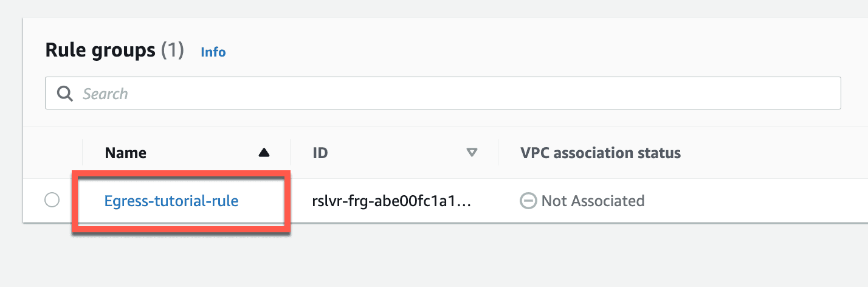The width and height of the screenshot is (868, 287).
Task: Click the empty header cell above the radio button
Action: [52, 153]
